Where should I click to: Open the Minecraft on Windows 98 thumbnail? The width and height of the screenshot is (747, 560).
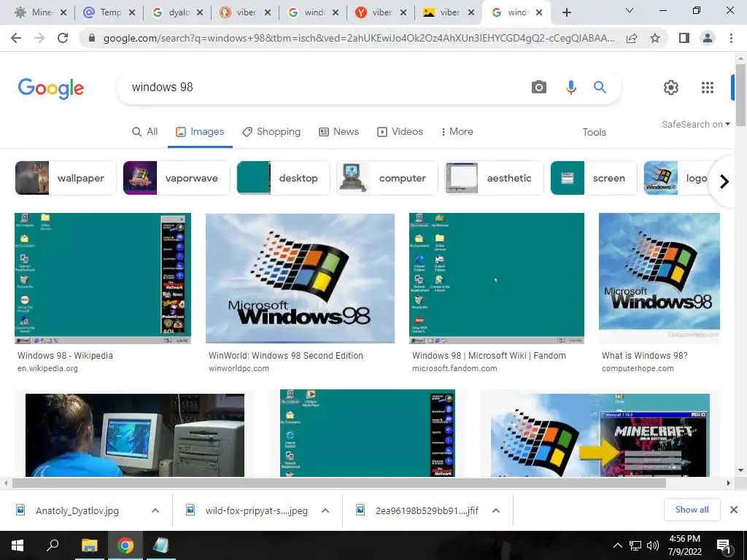point(600,435)
